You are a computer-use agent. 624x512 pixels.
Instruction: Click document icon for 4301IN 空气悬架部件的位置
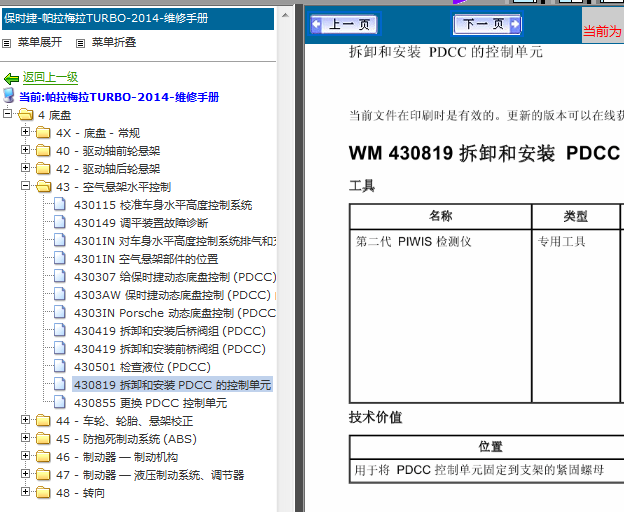(60, 258)
